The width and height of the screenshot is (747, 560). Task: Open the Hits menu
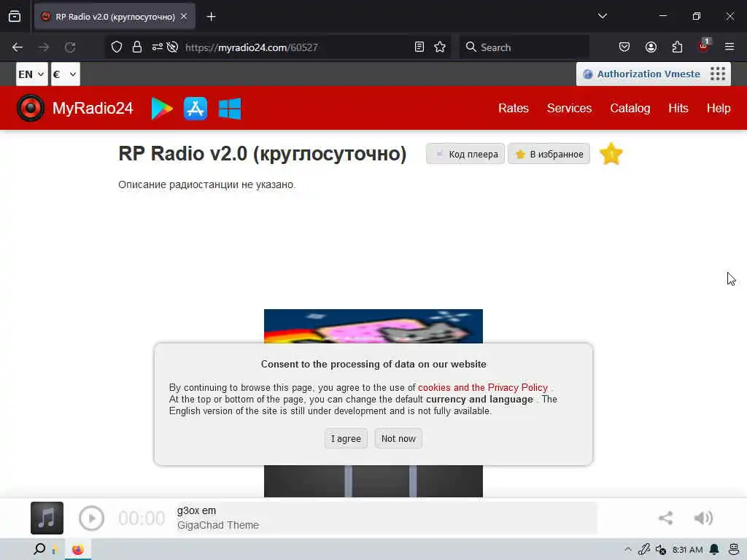[x=678, y=108]
